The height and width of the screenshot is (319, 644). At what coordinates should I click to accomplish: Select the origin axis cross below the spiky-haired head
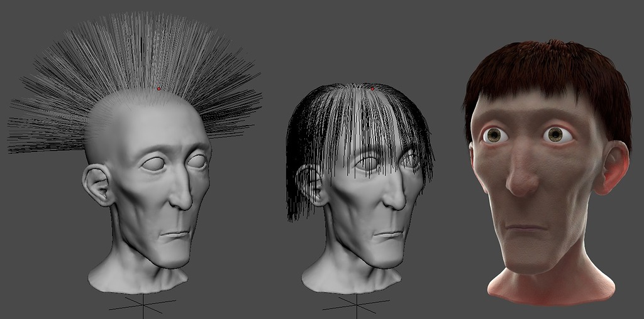[x=143, y=305]
